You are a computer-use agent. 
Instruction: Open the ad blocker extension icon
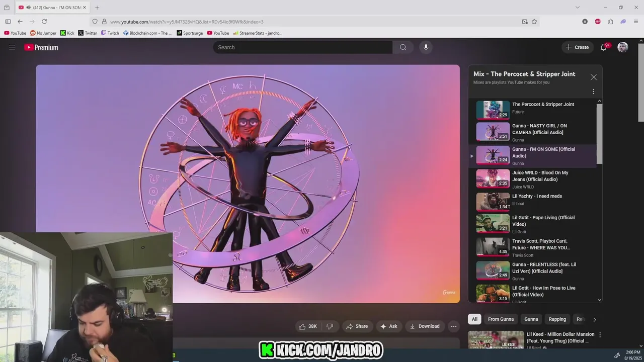point(598,22)
